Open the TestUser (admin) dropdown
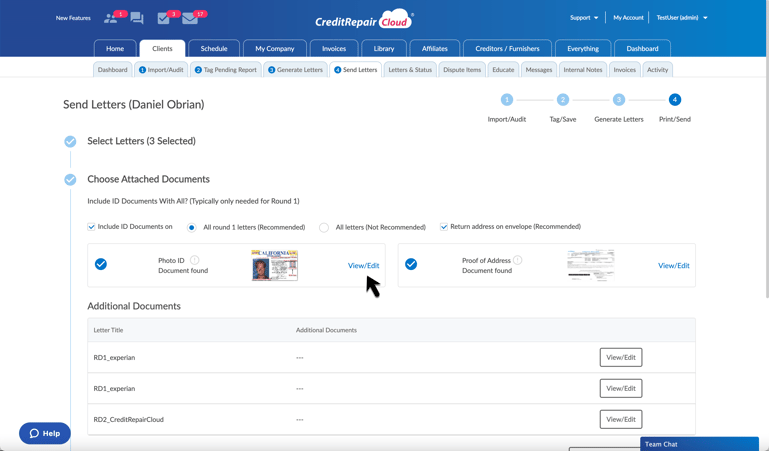The image size is (769, 451). pyautogui.click(x=682, y=18)
